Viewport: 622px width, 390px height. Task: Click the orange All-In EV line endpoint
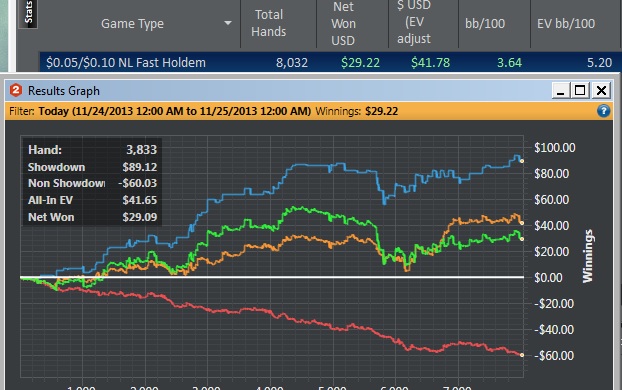point(522,223)
